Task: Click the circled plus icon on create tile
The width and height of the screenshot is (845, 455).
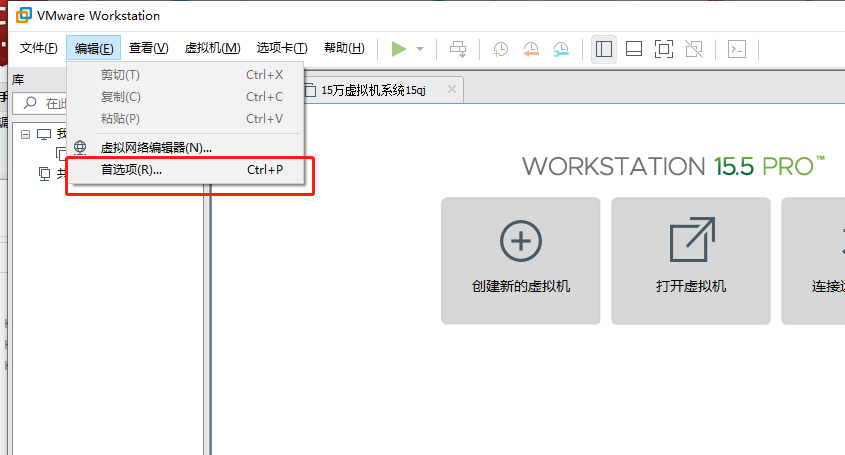Action: (521, 241)
